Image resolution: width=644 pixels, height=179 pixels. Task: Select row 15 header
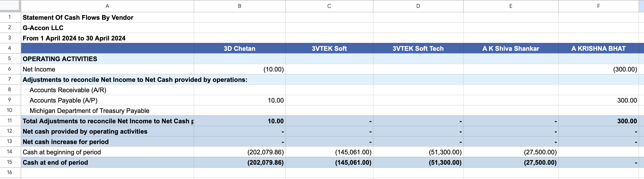[10, 162]
